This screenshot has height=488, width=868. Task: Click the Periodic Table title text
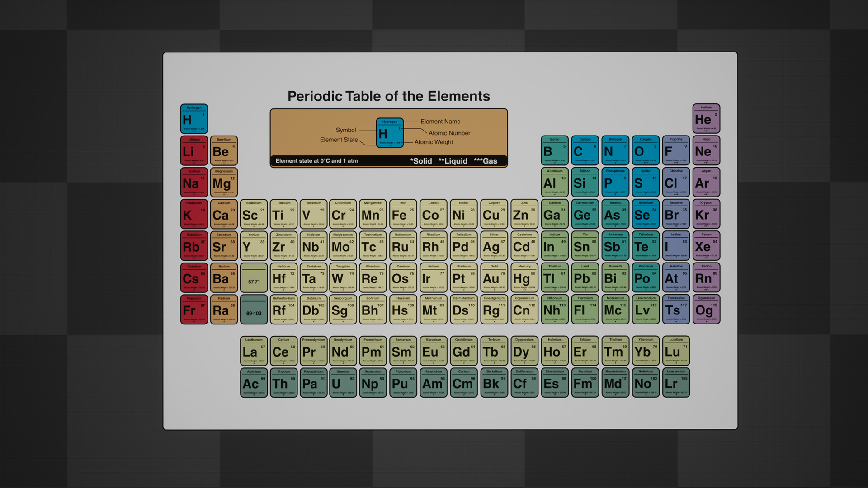[x=388, y=96]
